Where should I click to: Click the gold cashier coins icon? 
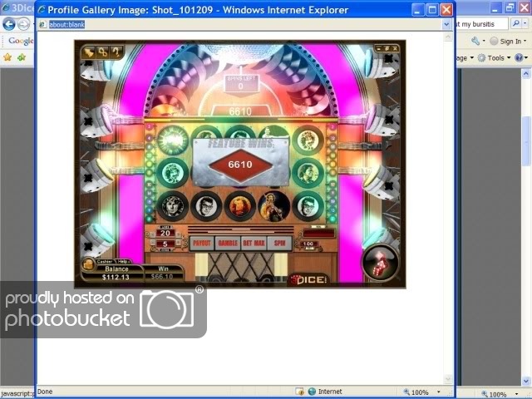point(88,264)
